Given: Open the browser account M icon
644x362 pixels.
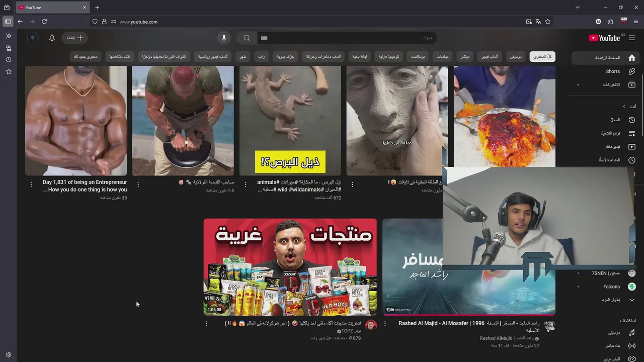Looking at the screenshot, I should click(x=598, y=22).
